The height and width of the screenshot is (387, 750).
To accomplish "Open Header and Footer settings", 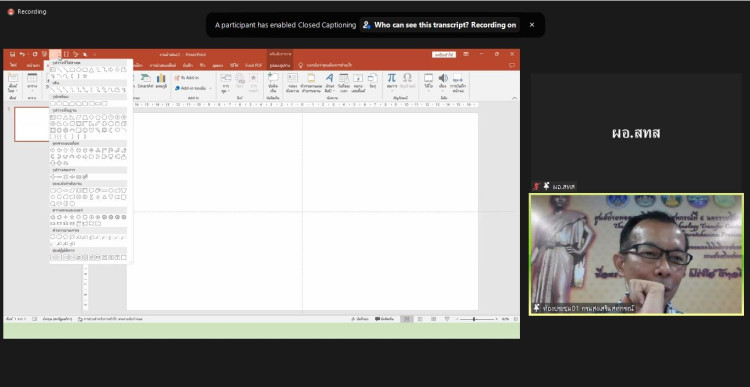I will (x=311, y=83).
